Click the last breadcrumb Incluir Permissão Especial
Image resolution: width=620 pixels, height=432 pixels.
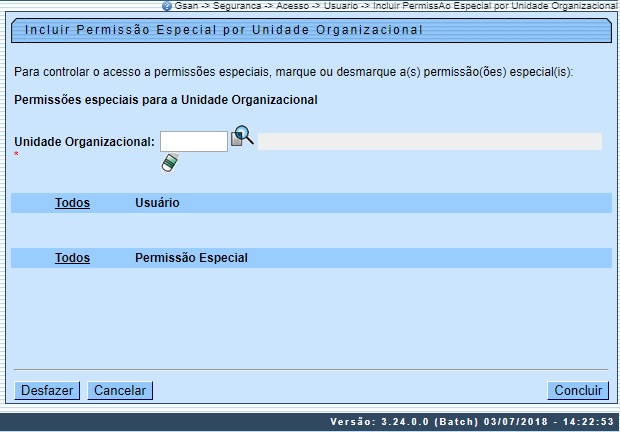click(494, 6)
